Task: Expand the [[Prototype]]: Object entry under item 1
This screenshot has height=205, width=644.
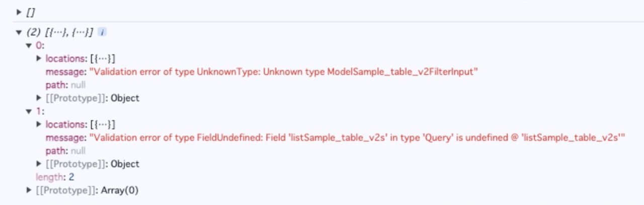Action: click(39, 164)
